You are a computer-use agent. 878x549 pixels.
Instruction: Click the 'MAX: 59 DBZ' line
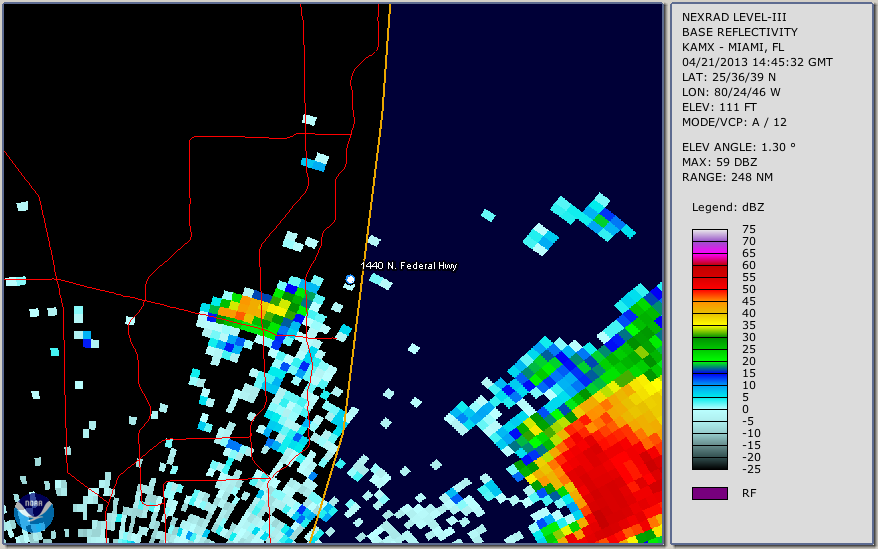719,162
